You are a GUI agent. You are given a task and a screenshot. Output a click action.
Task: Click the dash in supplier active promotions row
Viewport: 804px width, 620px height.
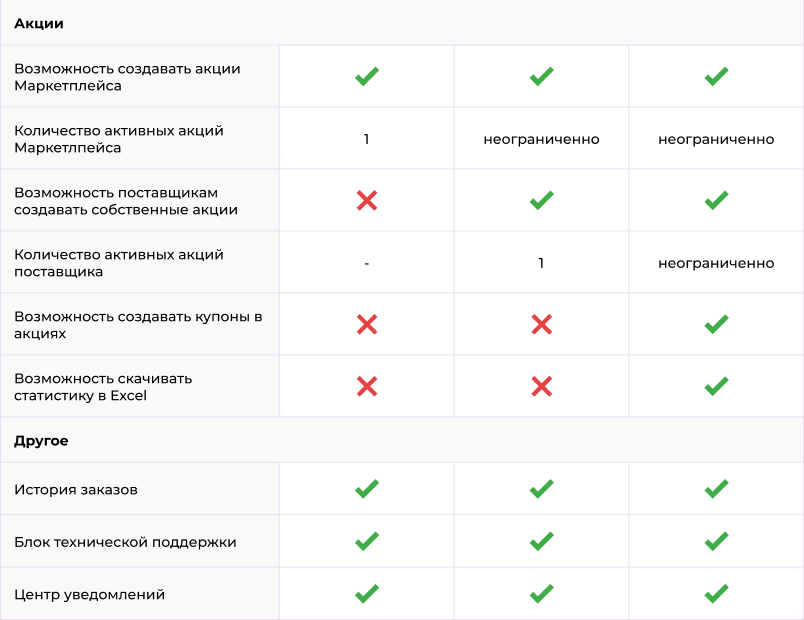(x=367, y=264)
